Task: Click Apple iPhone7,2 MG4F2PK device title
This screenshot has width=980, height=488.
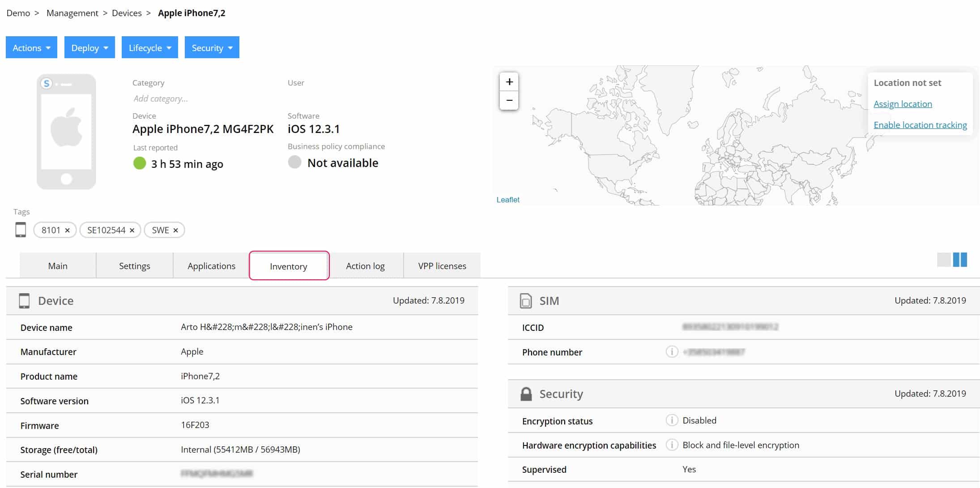Action: tap(203, 129)
